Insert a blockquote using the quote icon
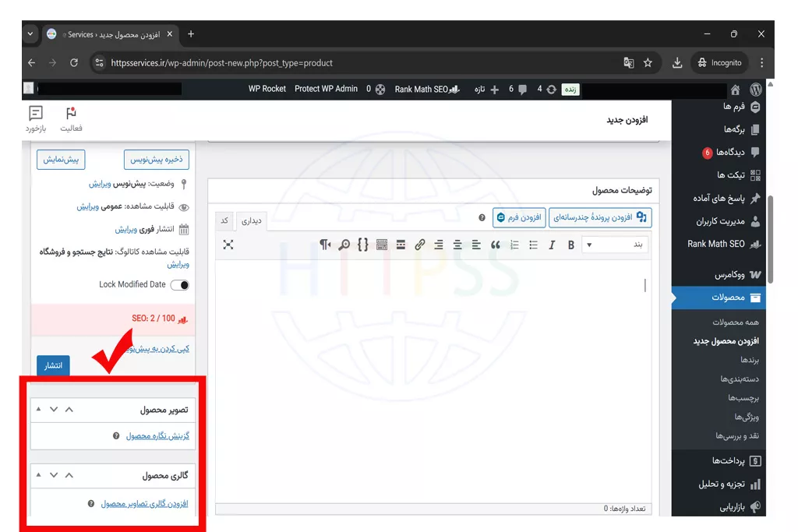 [x=496, y=245]
